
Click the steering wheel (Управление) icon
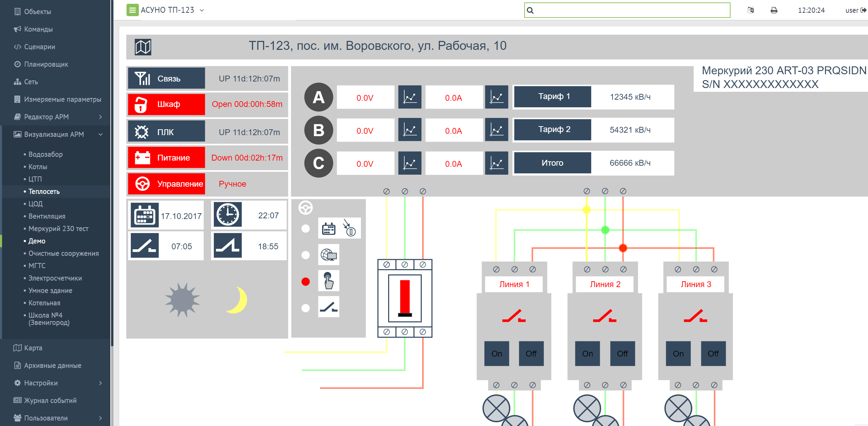(x=143, y=185)
